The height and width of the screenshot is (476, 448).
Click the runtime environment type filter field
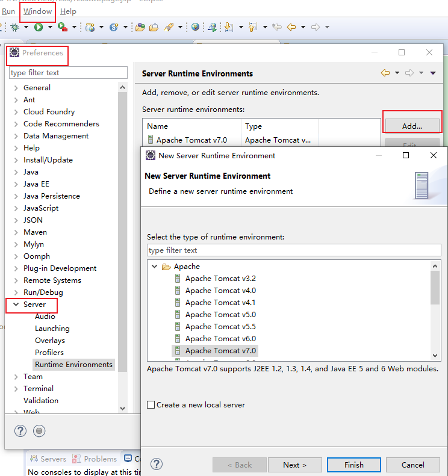point(294,250)
